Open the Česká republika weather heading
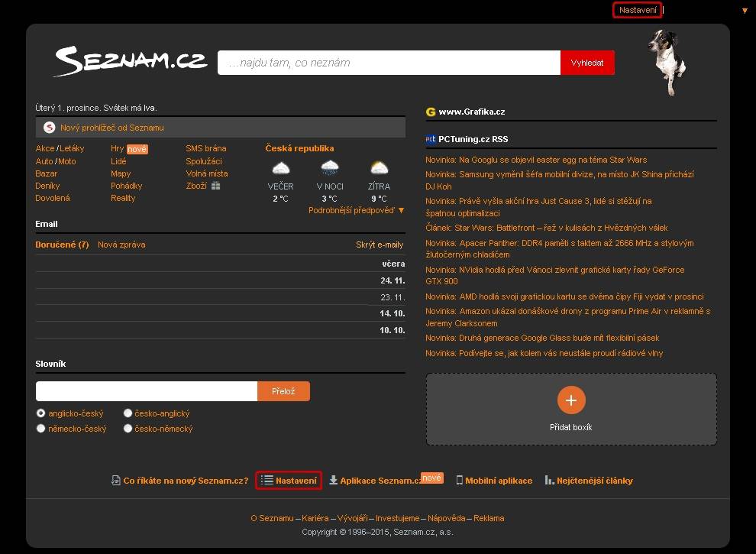Viewport: 756px width, 554px height. coord(299,149)
